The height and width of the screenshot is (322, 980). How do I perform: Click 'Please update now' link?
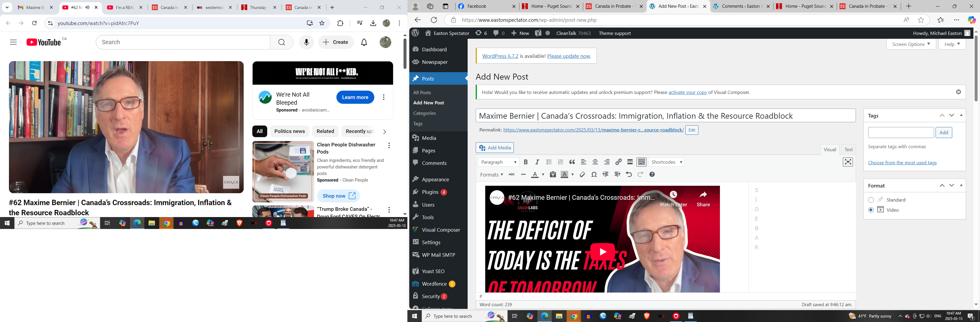pos(568,56)
